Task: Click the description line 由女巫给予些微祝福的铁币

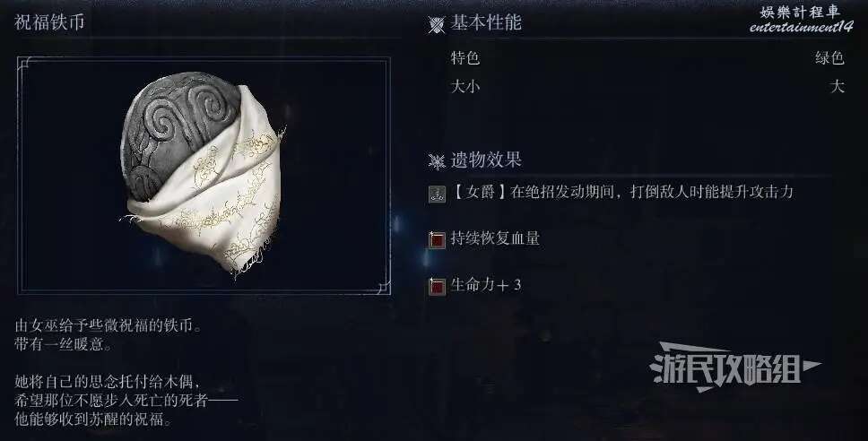Action: [x=108, y=325]
